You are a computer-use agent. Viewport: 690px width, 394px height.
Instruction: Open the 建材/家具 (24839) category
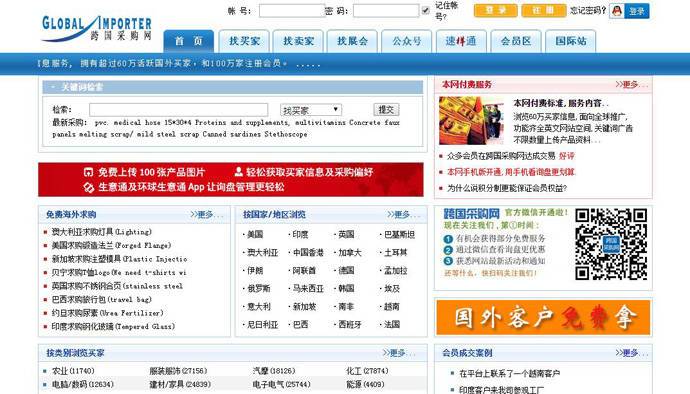coord(180,384)
